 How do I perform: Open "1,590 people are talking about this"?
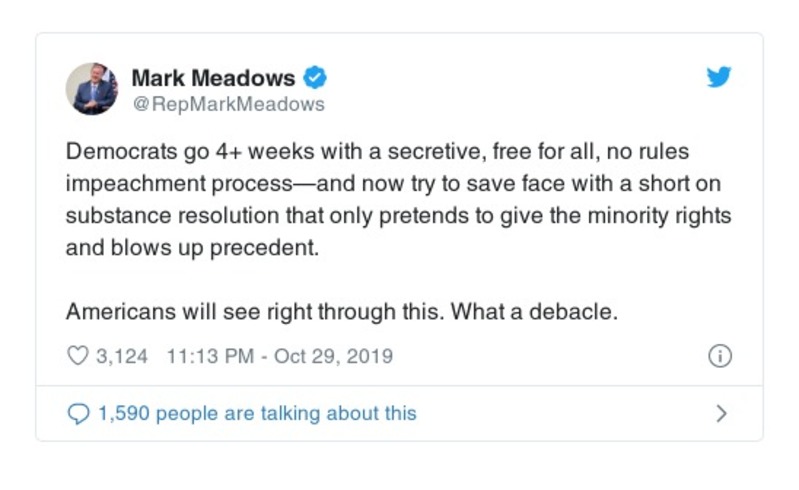tap(256, 413)
